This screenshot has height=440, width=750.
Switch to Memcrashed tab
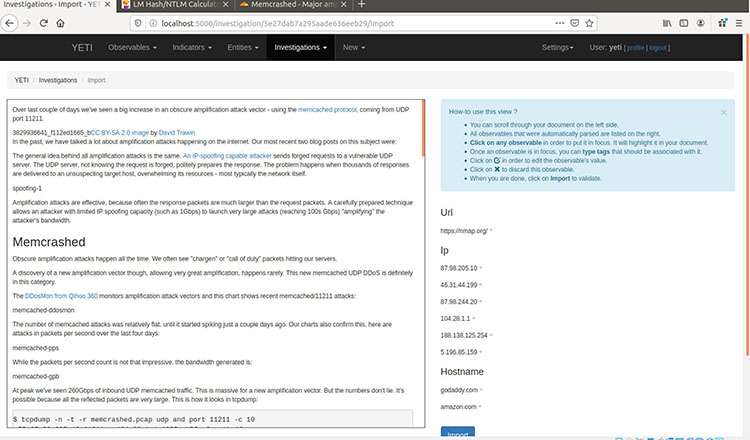tap(293, 4)
